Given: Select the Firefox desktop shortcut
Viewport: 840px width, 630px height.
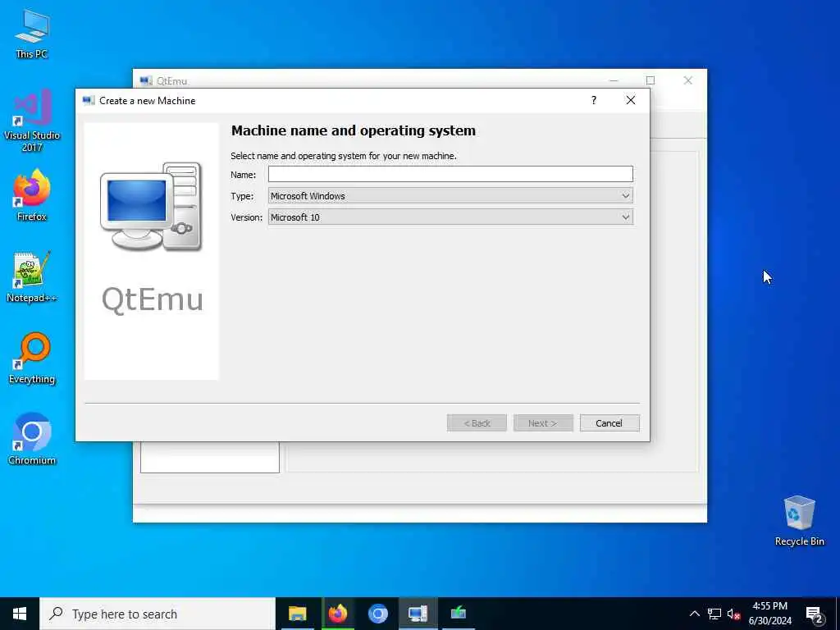Looking at the screenshot, I should pyautogui.click(x=32, y=195).
